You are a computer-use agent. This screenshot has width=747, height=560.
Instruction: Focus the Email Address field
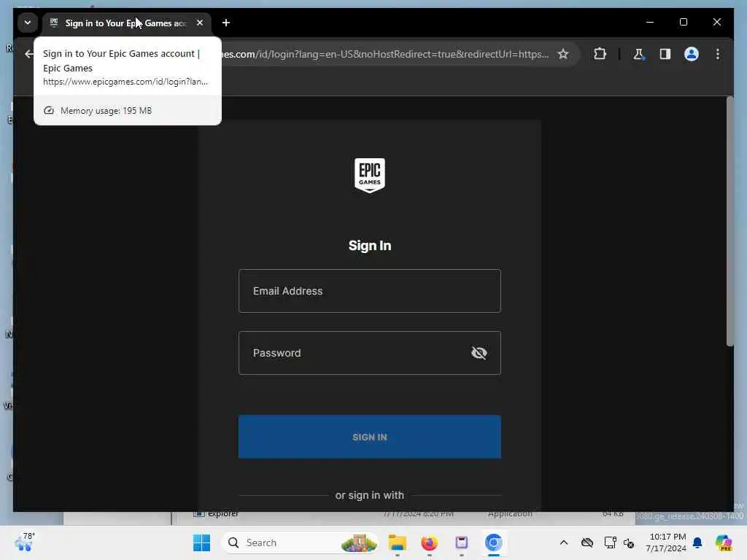[370, 291]
